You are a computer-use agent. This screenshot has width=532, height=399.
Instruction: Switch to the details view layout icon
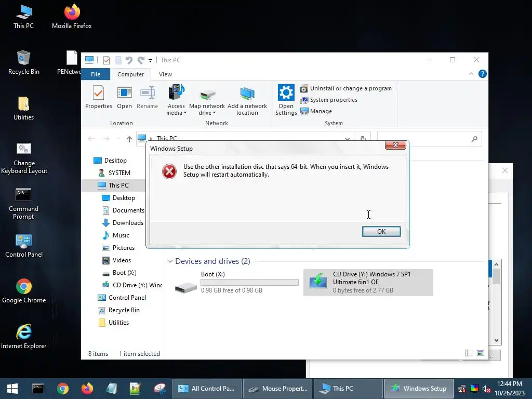(x=469, y=353)
